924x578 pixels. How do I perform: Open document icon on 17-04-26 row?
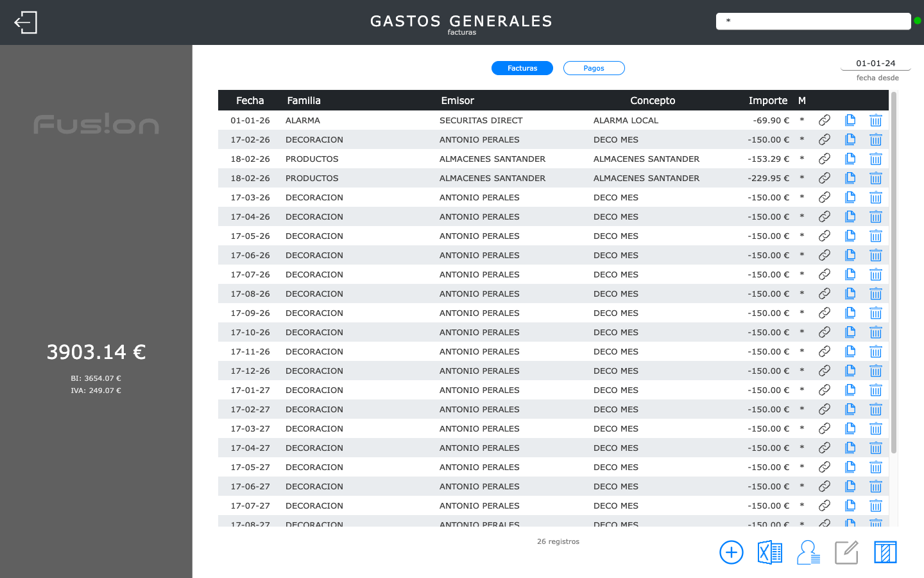point(850,216)
